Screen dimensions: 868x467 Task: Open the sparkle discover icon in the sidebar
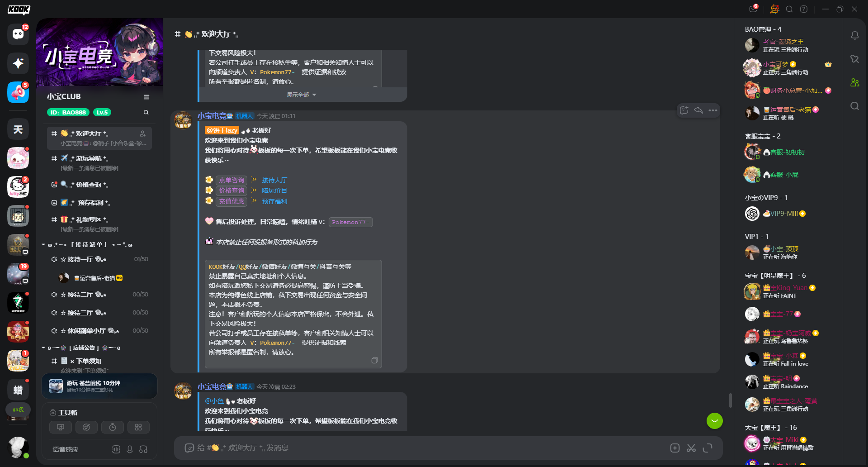(18, 63)
